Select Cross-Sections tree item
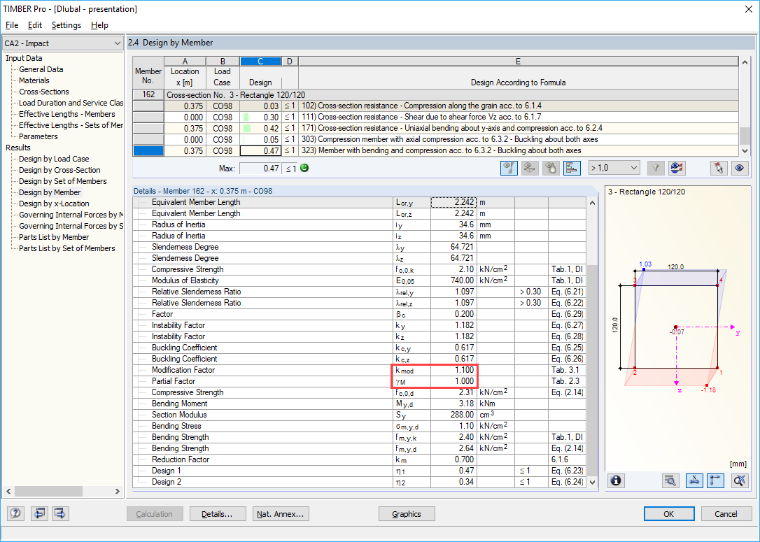 (44, 92)
